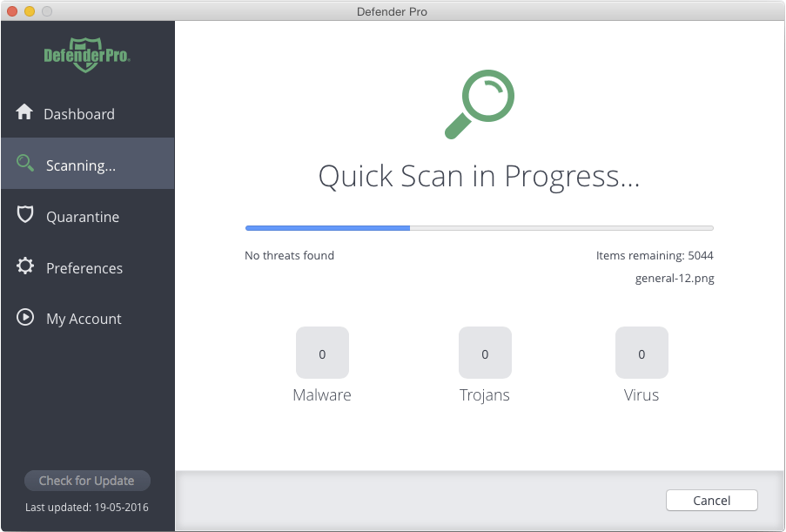
Task: Click the "Last updated: 19-05-2016" text
Action: 87,508
